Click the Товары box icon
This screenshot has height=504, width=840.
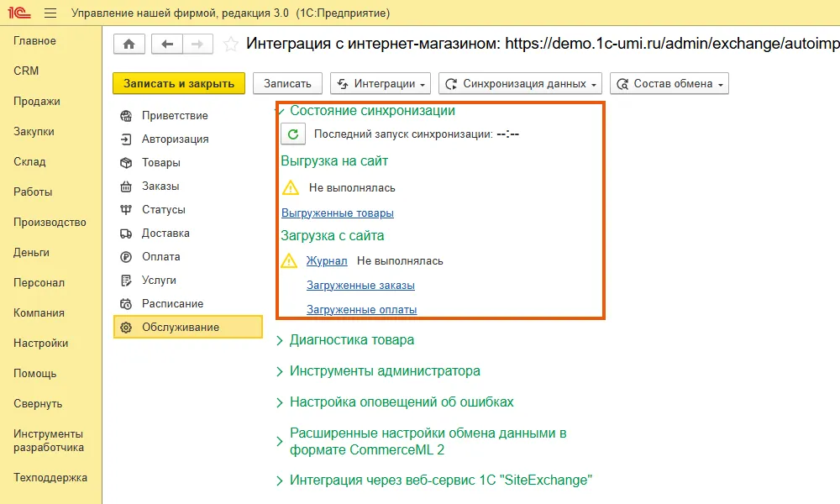point(126,163)
